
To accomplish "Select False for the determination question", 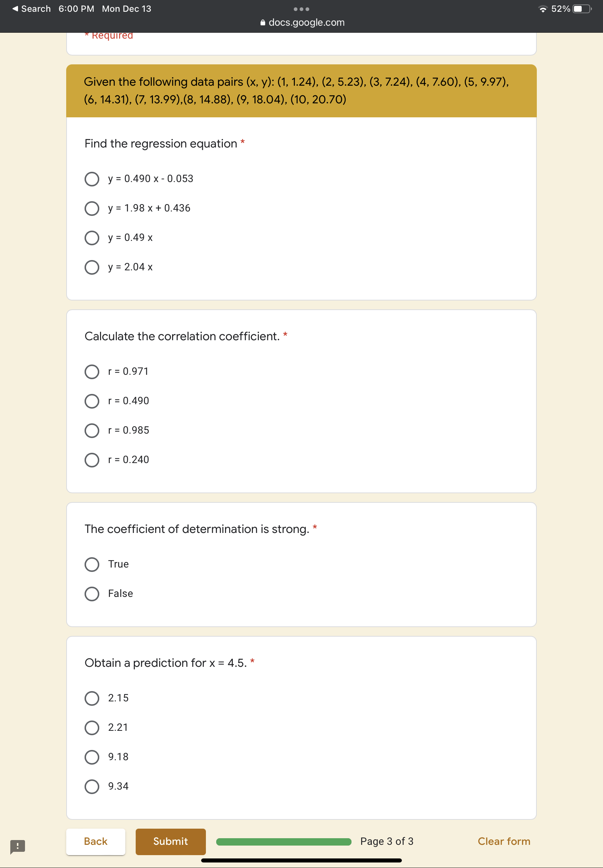I will [x=92, y=594].
